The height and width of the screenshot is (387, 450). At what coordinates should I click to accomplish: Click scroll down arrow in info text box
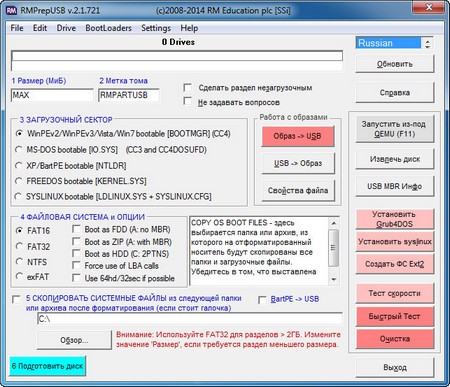point(334,279)
